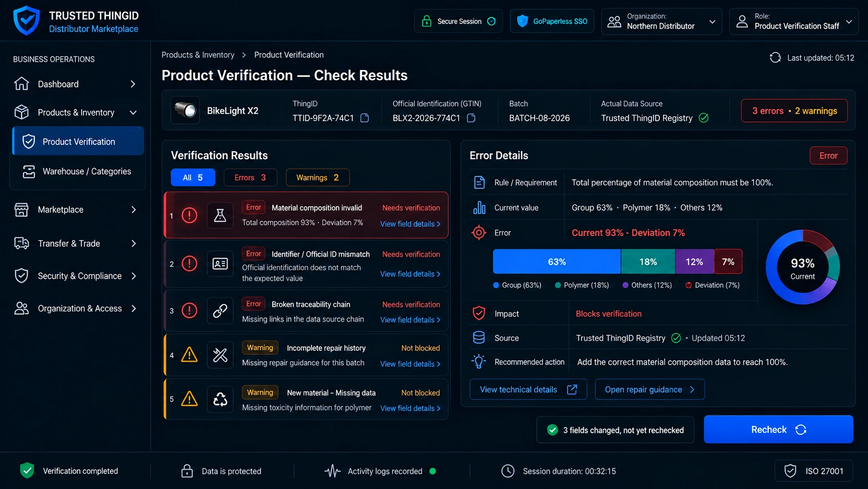Expand the Marketplace menu chevron
Screen dimensions: 868x489
(x=133, y=209)
